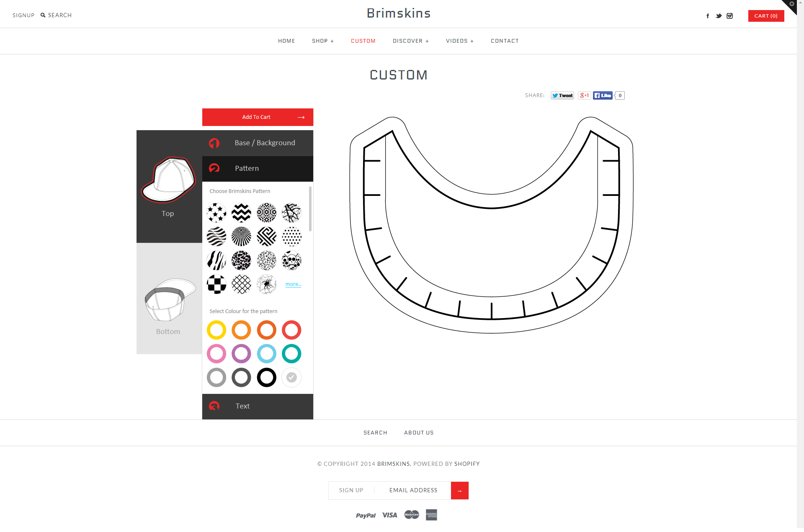Pick the pink pattern colour ring
804x532 pixels.
(216, 354)
